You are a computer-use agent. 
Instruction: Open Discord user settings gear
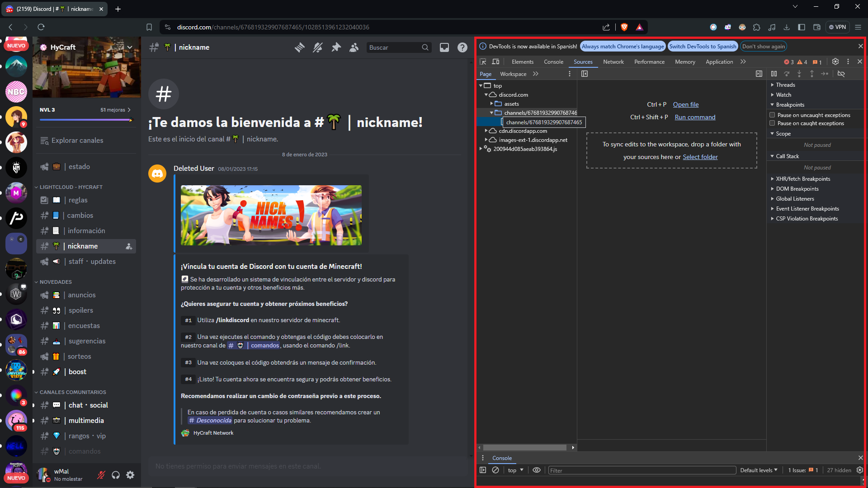click(130, 475)
